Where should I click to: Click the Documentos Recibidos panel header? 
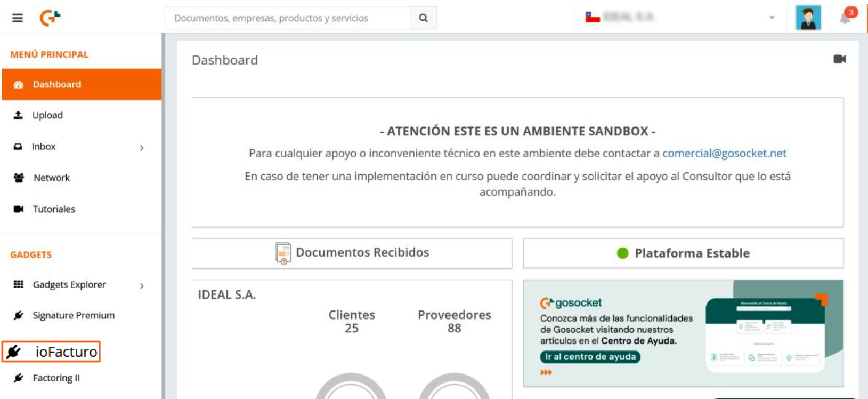[x=352, y=253]
